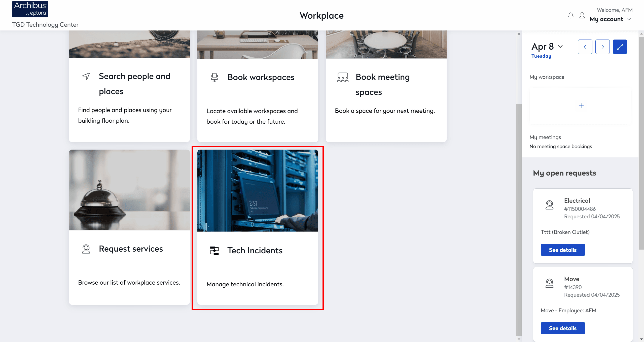
Task: Click the 'Electrical' request title
Action: click(577, 201)
